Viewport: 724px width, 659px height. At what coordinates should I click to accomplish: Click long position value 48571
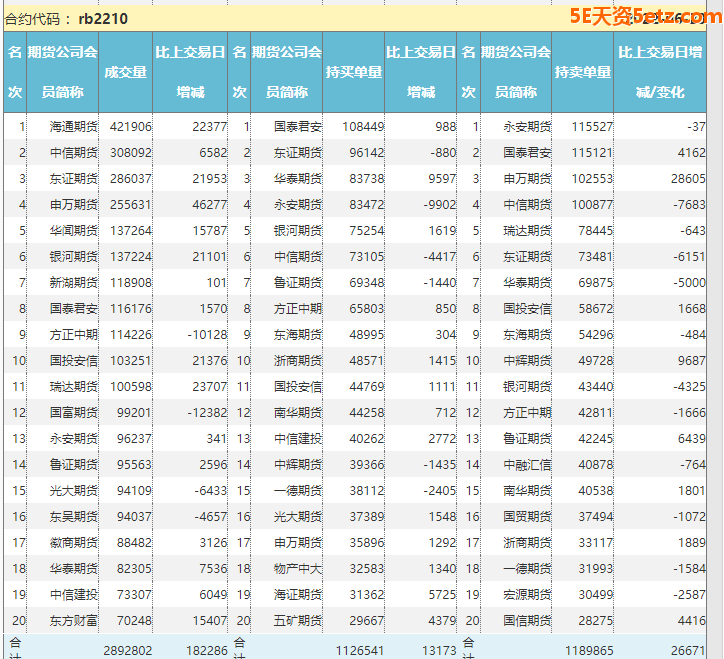point(367,361)
